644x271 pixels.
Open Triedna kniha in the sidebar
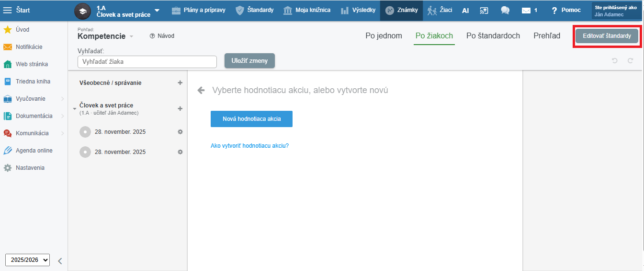pos(33,82)
